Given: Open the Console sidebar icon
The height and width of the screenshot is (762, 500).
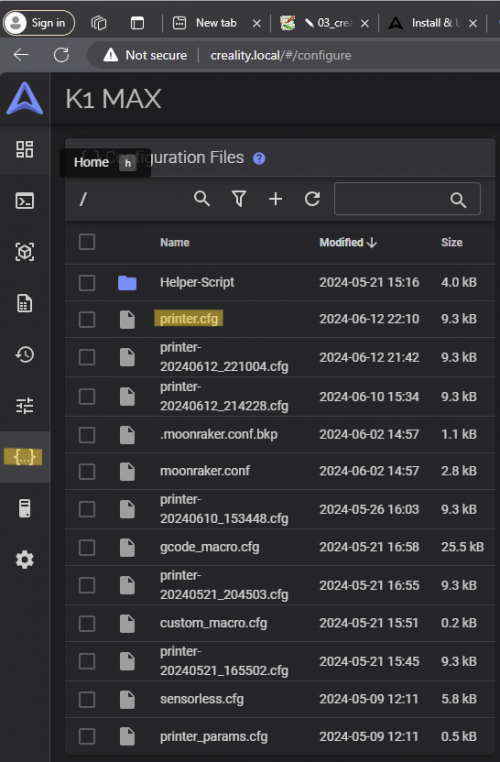Looking at the screenshot, I should (24, 201).
